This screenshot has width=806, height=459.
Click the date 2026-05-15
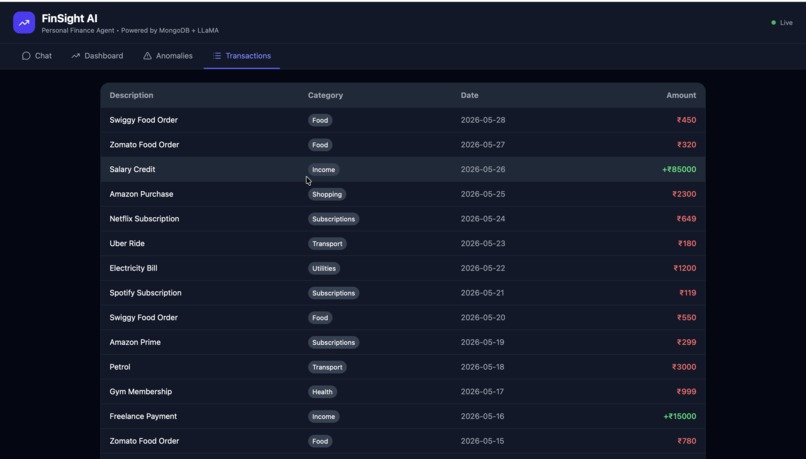[x=482, y=440]
